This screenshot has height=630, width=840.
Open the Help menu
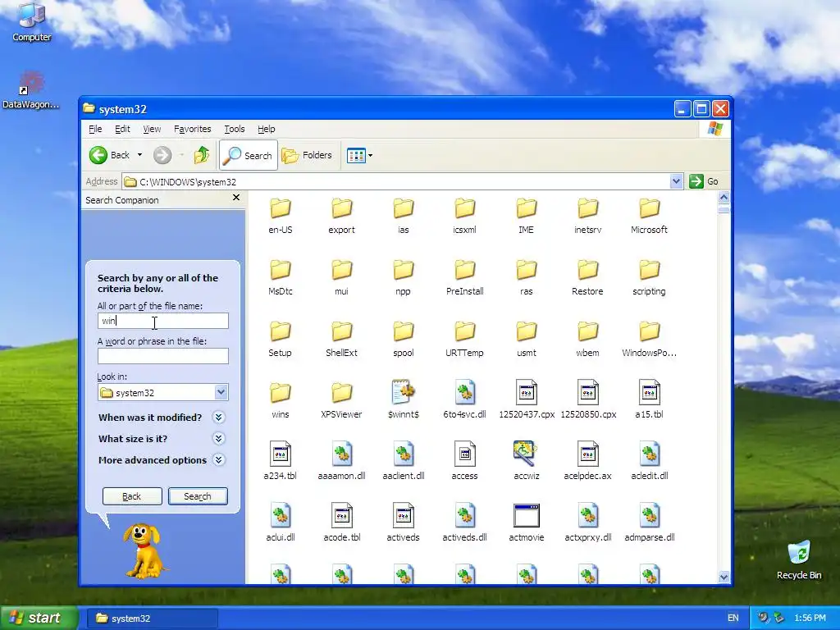pyautogui.click(x=267, y=129)
